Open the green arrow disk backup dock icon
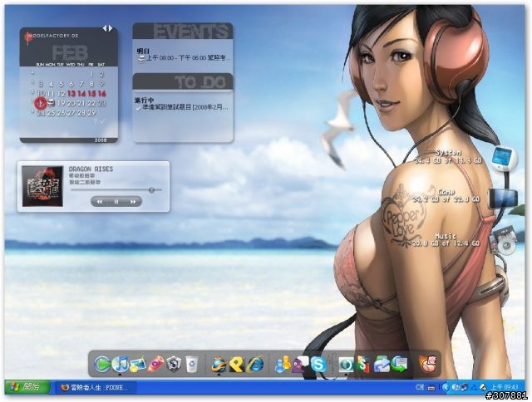Screen dimensions: 532x402 pyautogui.click(x=399, y=365)
